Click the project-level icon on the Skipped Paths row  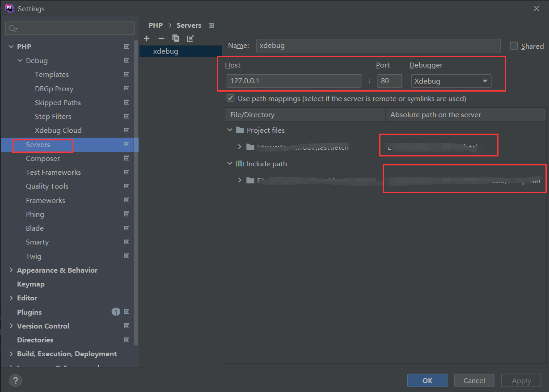coord(127,102)
